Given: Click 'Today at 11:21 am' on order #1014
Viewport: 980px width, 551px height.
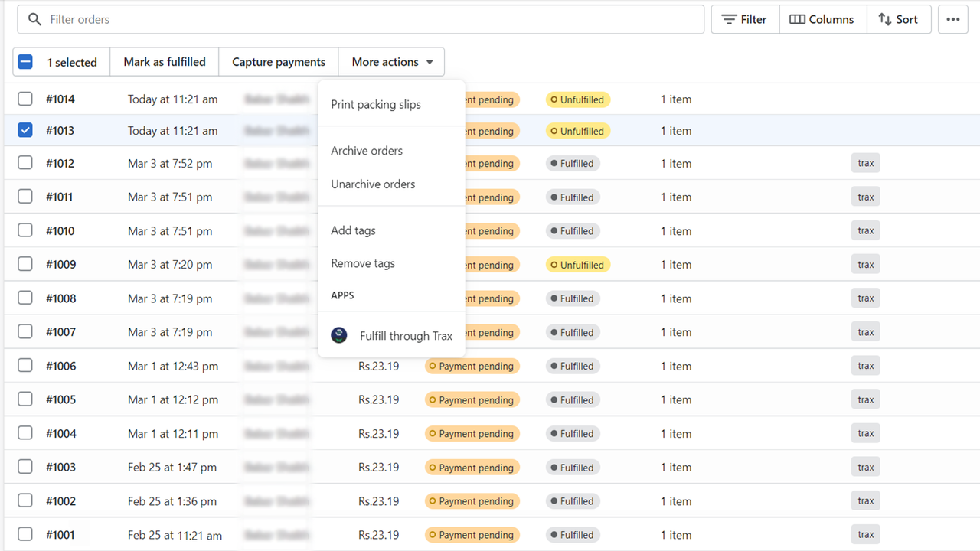Looking at the screenshot, I should 173,99.
